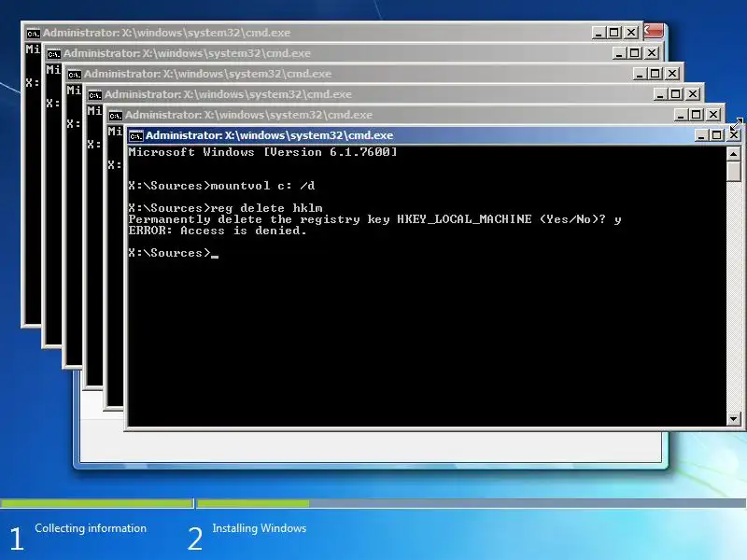
Task: Click the 'Installing Windows' step label
Action: 260,528
